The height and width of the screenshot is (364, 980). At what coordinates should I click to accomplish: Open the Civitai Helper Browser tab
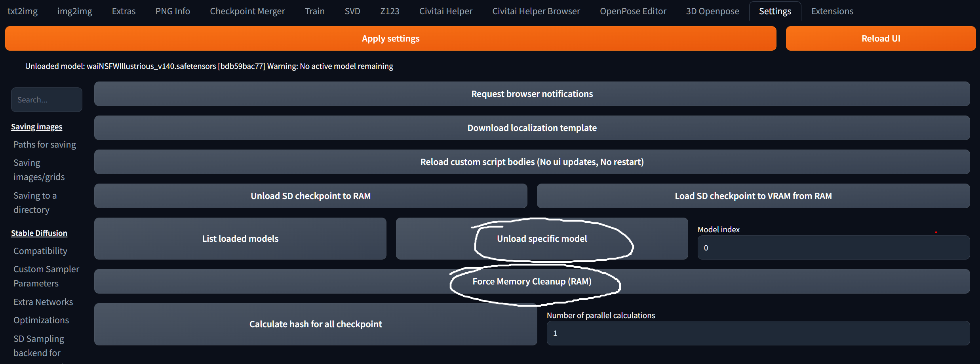click(x=536, y=11)
